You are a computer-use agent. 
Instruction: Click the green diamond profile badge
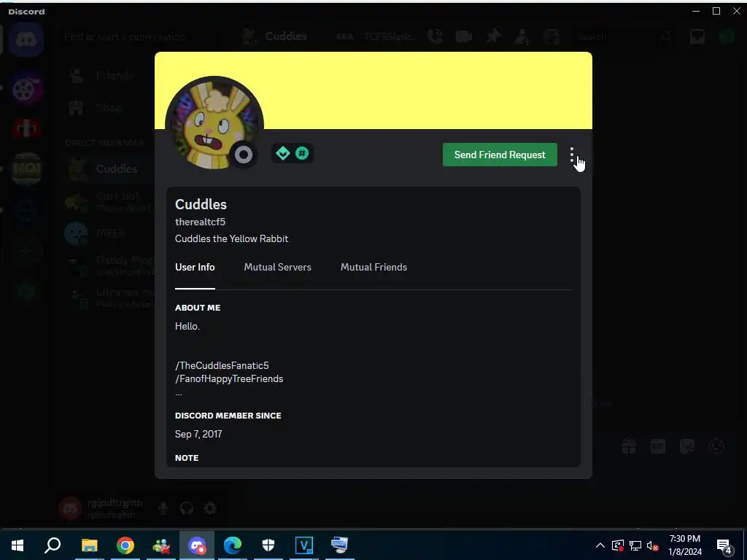(283, 153)
